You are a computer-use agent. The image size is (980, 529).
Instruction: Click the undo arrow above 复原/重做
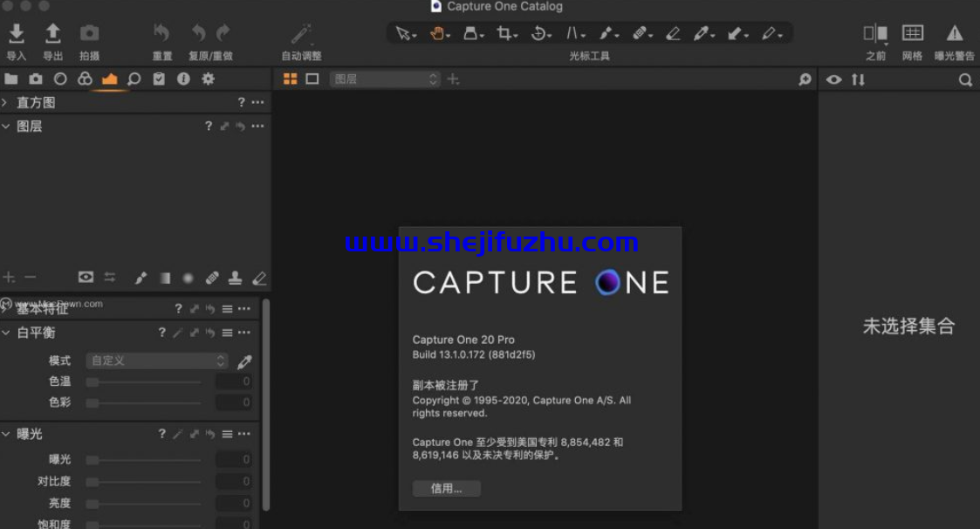coord(199,33)
